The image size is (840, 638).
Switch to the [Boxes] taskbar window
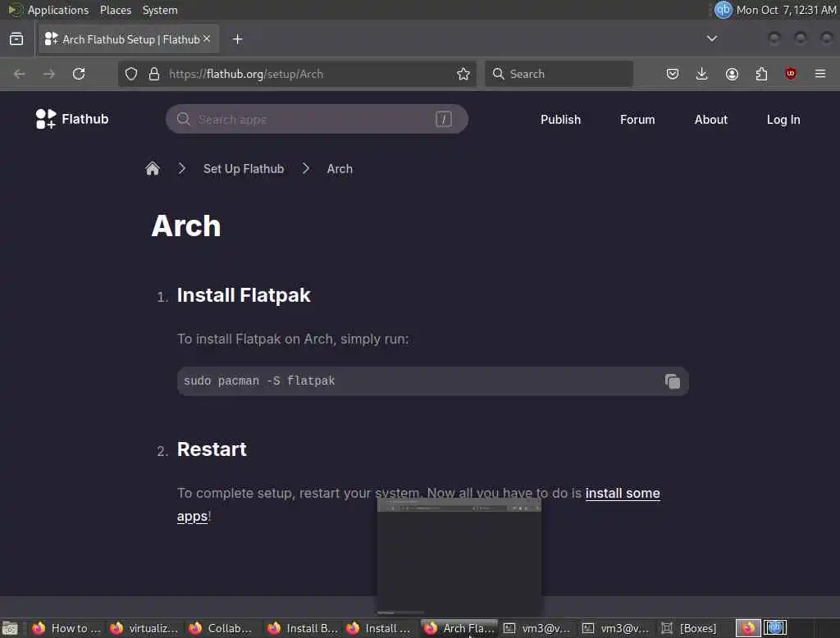691,628
